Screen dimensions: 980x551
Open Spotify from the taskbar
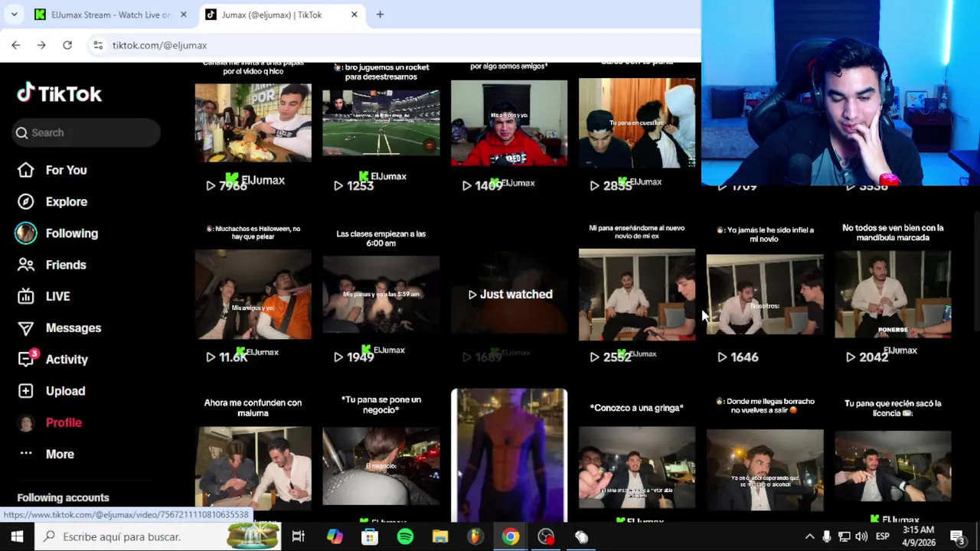click(x=405, y=536)
